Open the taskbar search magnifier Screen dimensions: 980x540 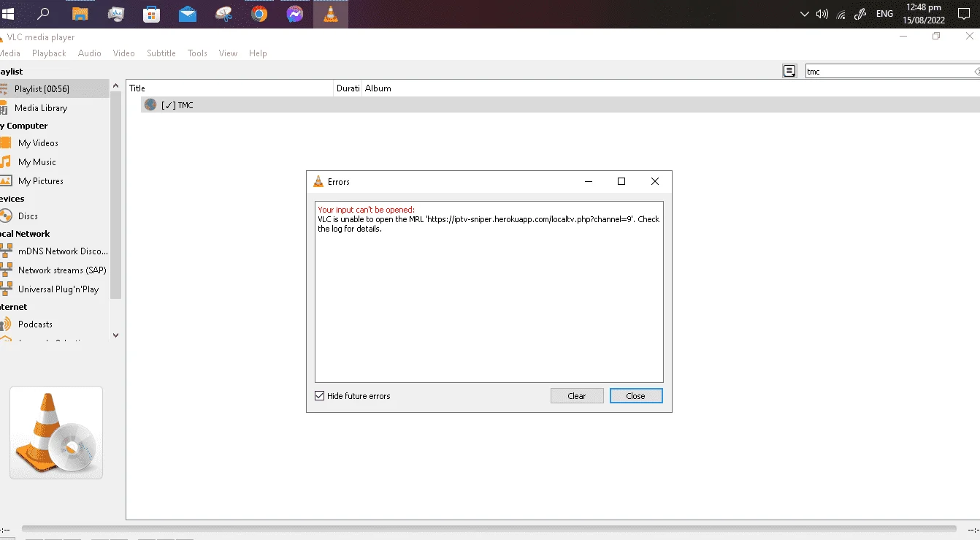pos(44,13)
